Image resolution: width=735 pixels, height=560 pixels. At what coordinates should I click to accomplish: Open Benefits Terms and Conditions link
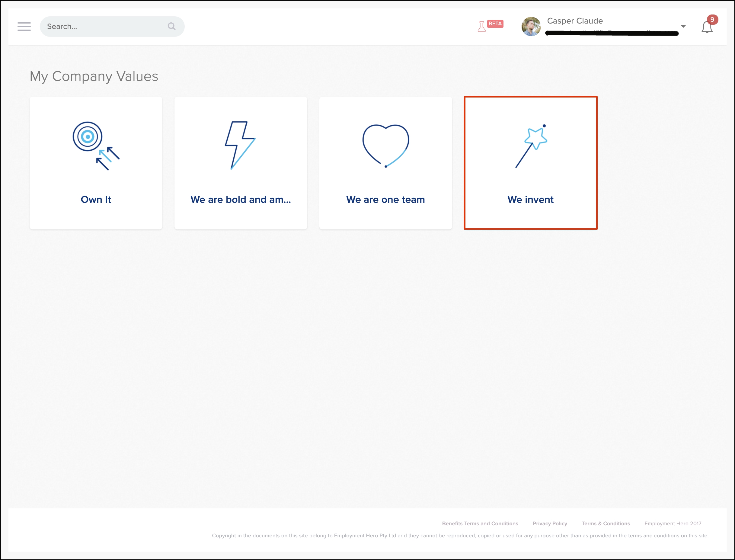tap(480, 523)
